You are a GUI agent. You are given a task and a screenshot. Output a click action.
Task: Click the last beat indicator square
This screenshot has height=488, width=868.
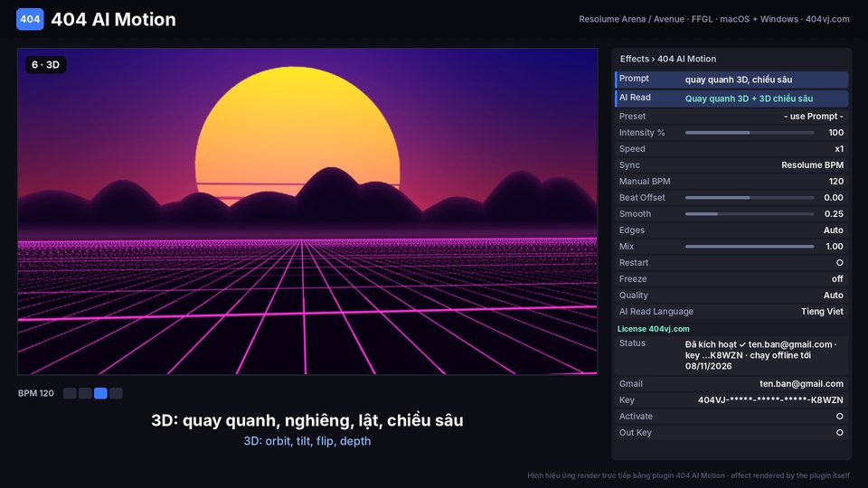click(116, 393)
